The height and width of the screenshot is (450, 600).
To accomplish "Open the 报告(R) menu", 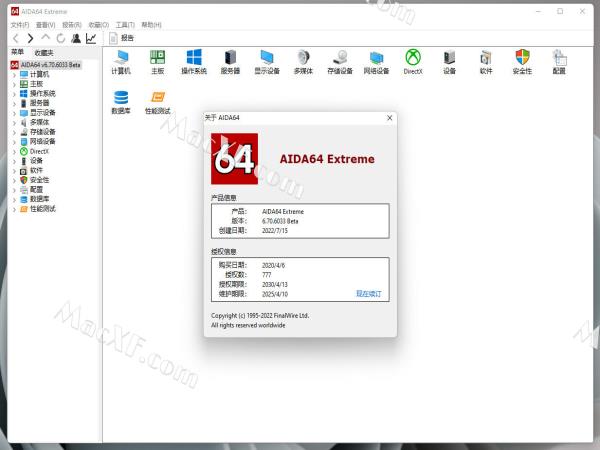I will [x=72, y=25].
